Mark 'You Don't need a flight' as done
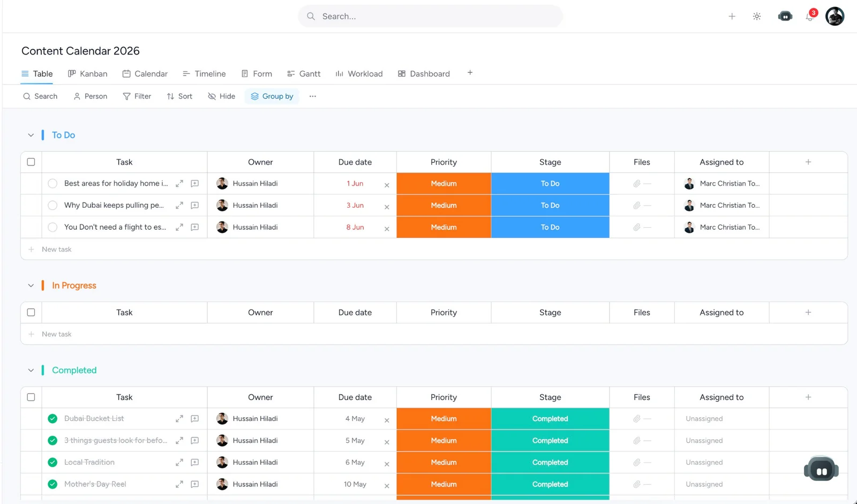The height and width of the screenshot is (504, 857). (52, 228)
